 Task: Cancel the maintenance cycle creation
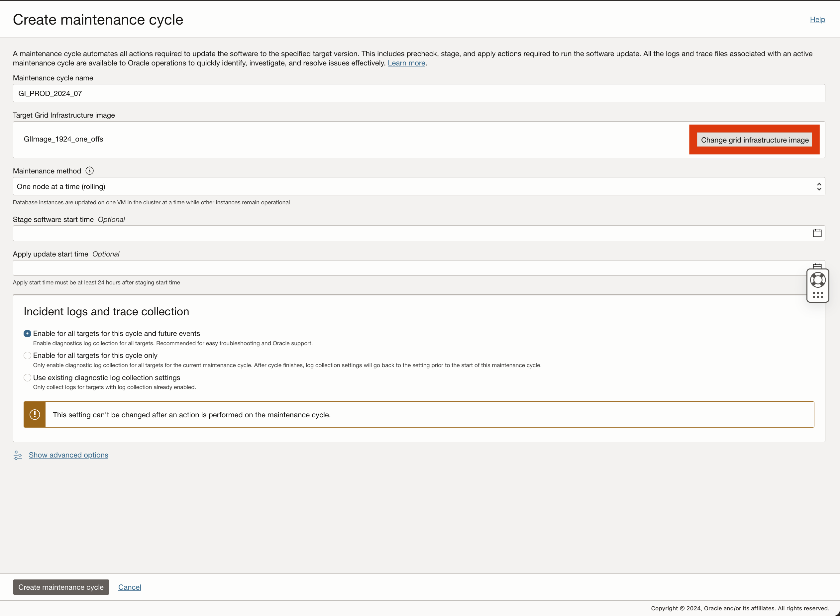coord(129,586)
